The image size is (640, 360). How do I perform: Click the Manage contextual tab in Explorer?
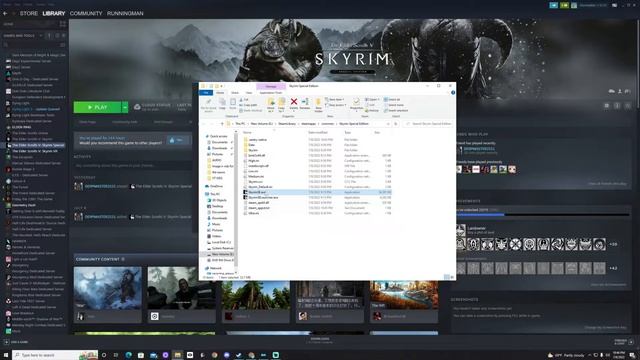(271, 86)
